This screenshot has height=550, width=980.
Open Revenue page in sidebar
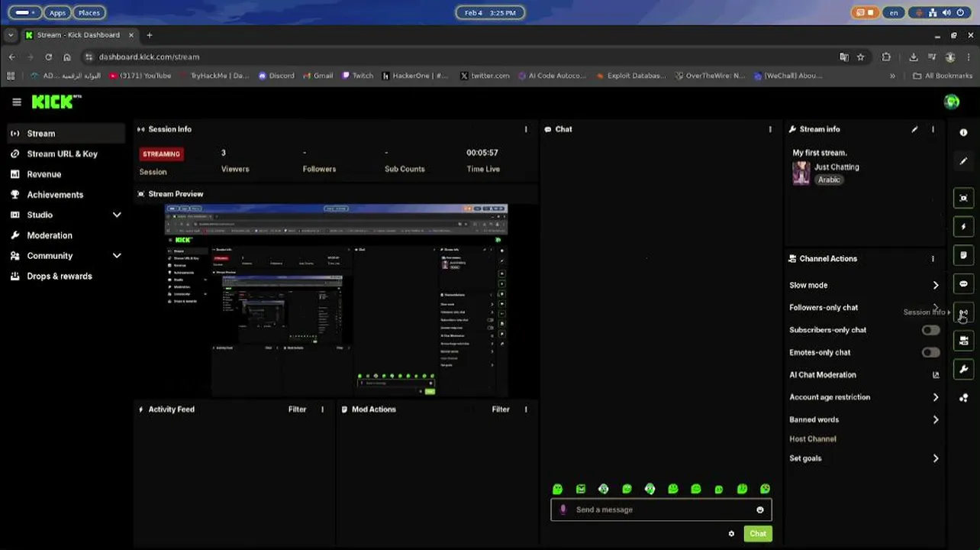coord(66,174)
